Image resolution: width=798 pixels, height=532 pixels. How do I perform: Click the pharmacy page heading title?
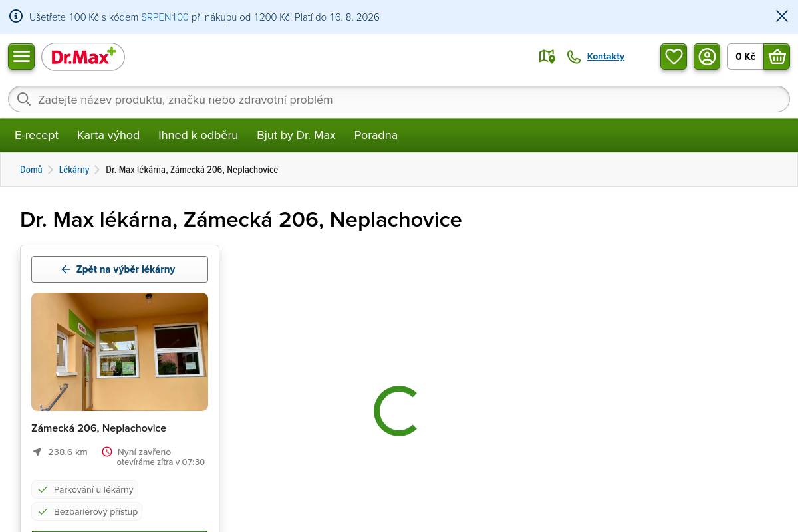click(241, 219)
